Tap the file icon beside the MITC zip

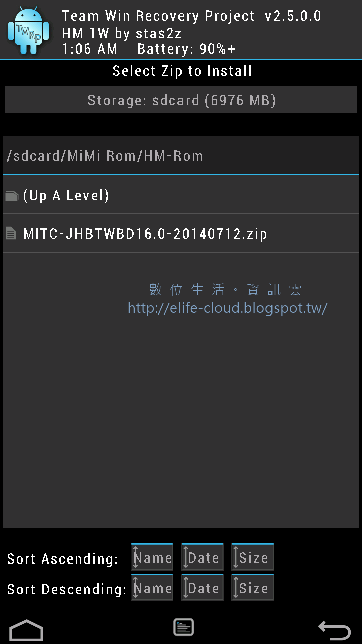(11, 233)
